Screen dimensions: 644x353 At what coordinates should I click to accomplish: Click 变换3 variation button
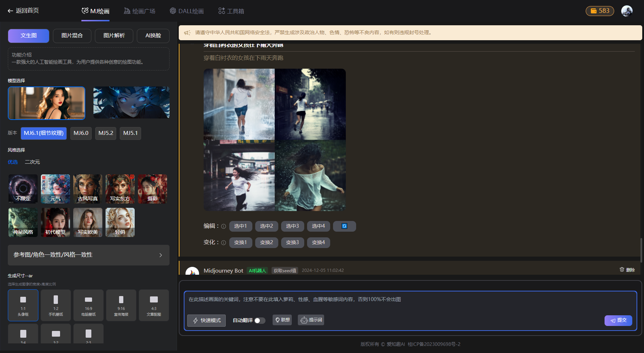point(293,243)
